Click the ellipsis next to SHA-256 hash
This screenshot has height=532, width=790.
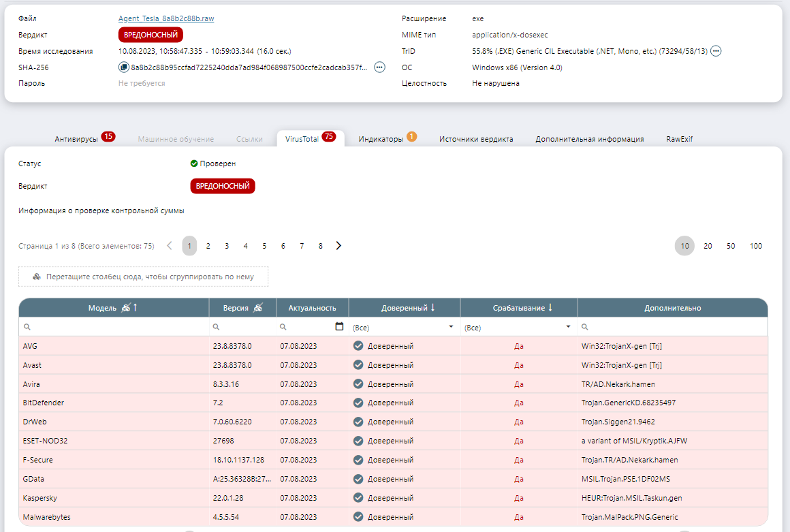click(x=379, y=67)
